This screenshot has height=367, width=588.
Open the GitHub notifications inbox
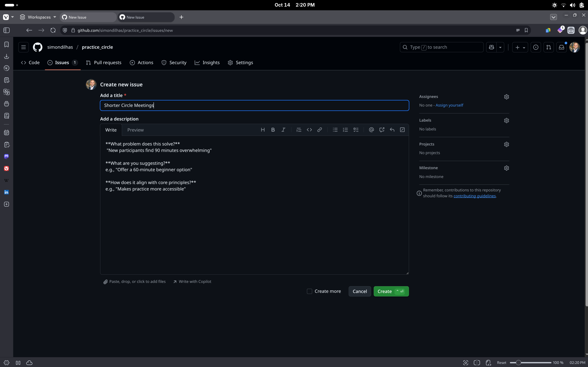tap(561, 47)
